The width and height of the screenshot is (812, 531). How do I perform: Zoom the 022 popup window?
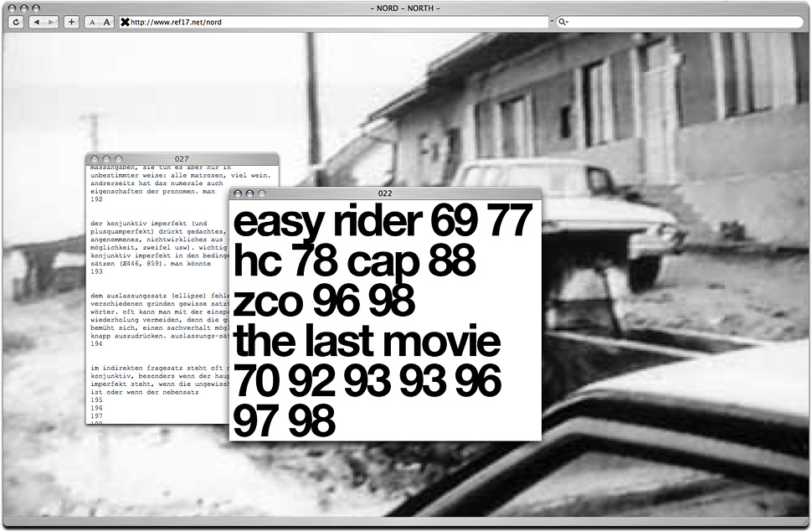pyautogui.click(x=261, y=193)
